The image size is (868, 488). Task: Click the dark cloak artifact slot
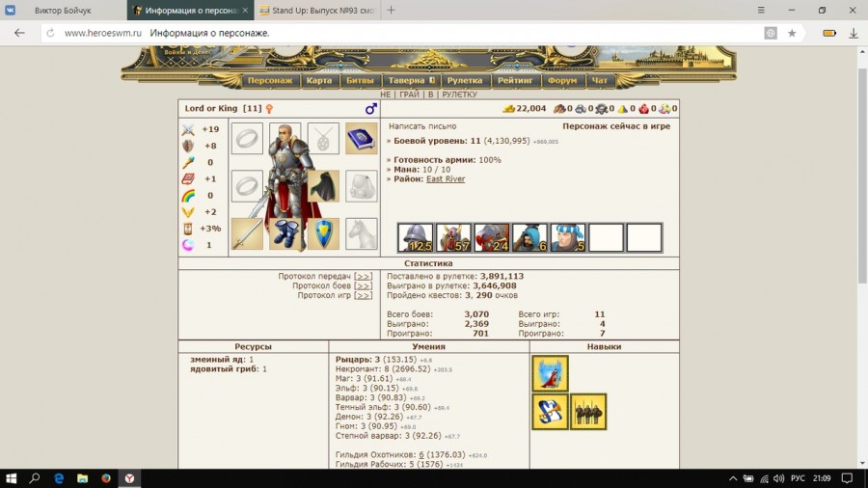coord(323,186)
